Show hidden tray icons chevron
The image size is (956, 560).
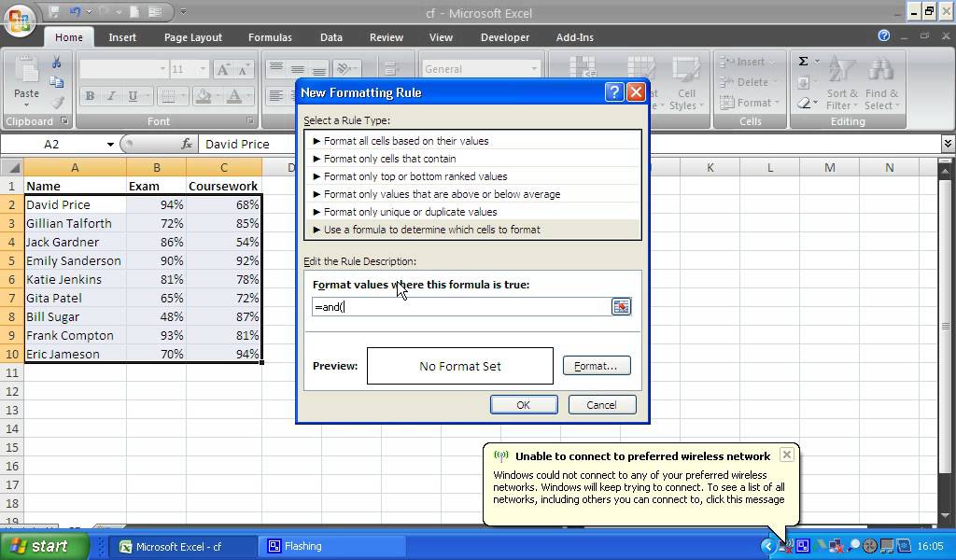coord(767,546)
